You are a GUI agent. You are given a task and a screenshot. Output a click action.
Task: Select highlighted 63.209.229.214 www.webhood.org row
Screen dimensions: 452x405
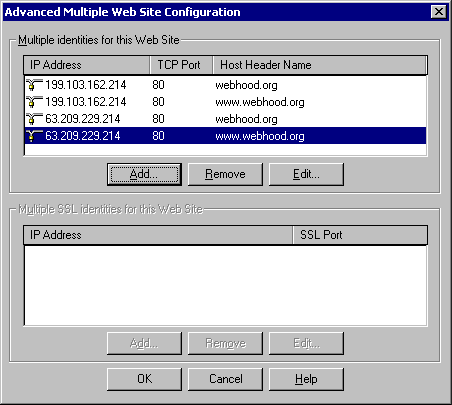click(x=225, y=136)
